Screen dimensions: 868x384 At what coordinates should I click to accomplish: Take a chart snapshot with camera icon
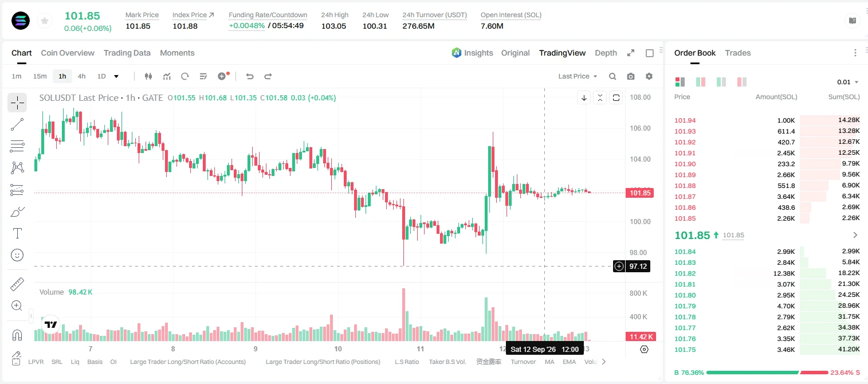pyautogui.click(x=631, y=76)
